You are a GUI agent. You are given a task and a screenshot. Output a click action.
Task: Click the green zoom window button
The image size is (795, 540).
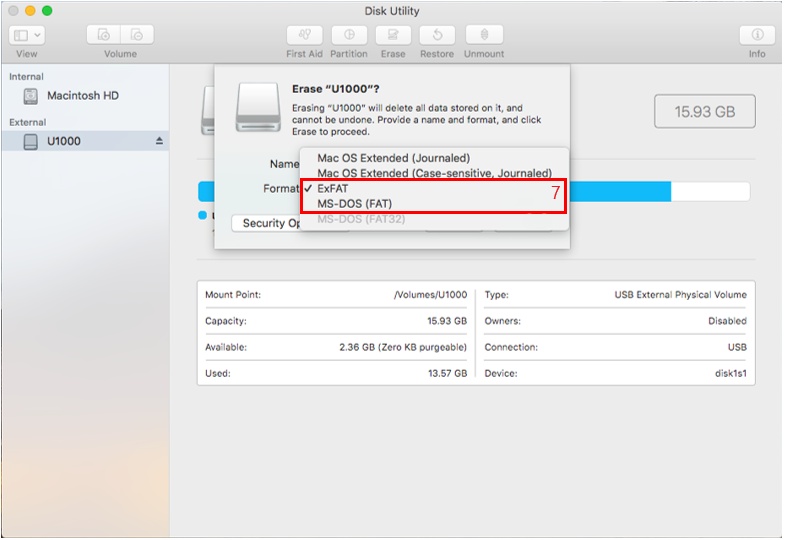click(47, 11)
